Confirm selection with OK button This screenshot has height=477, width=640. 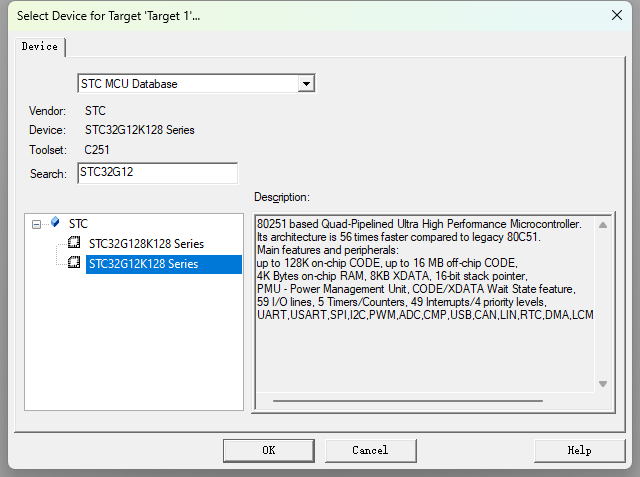(x=269, y=450)
